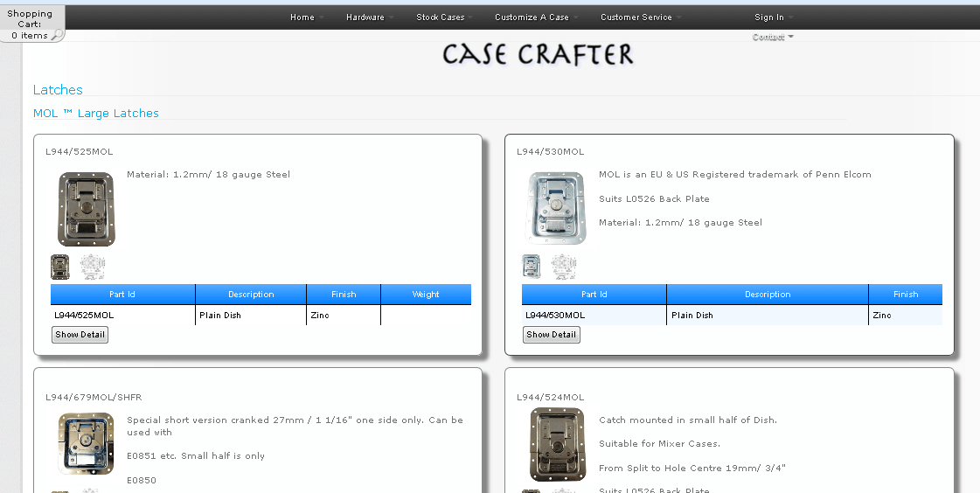Open the L944/530MOL technical drawing thumbnail
Screen dimensions: 980x493
click(564, 267)
